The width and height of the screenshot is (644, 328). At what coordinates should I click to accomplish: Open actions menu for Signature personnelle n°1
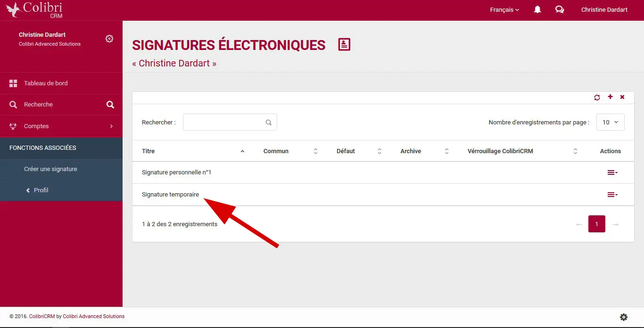612,172
